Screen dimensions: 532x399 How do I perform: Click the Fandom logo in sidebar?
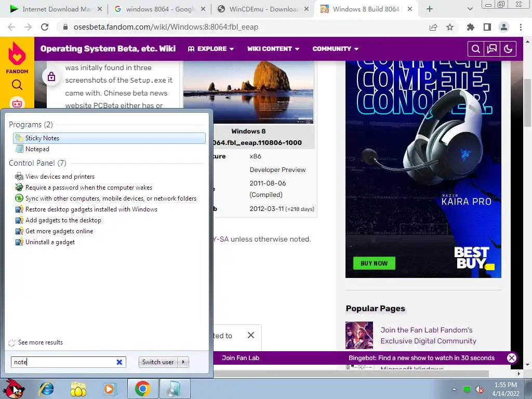click(x=17, y=57)
